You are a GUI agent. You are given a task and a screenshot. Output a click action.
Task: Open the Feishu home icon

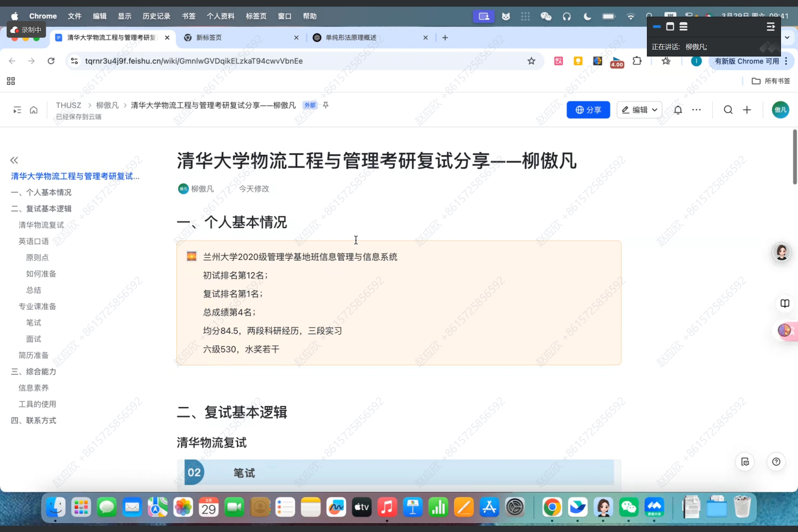pyautogui.click(x=34, y=110)
